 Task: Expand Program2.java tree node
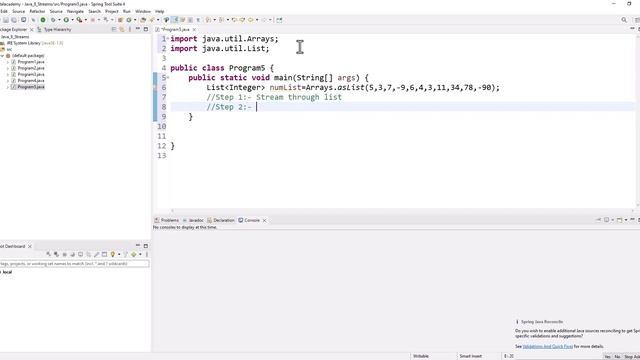[8, 68]
